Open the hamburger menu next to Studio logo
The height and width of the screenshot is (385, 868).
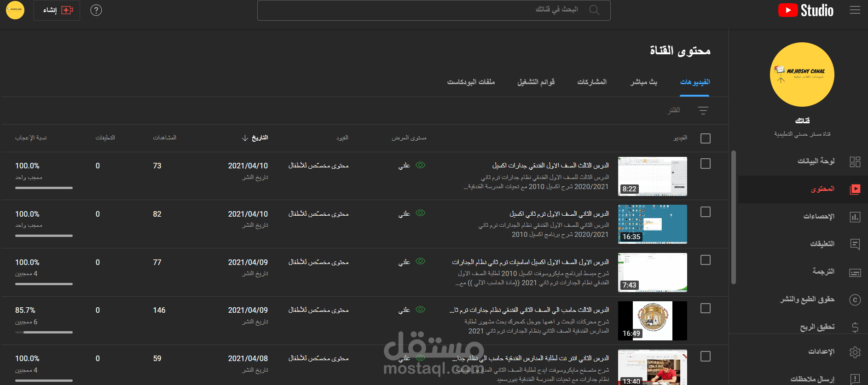point(855,10)
